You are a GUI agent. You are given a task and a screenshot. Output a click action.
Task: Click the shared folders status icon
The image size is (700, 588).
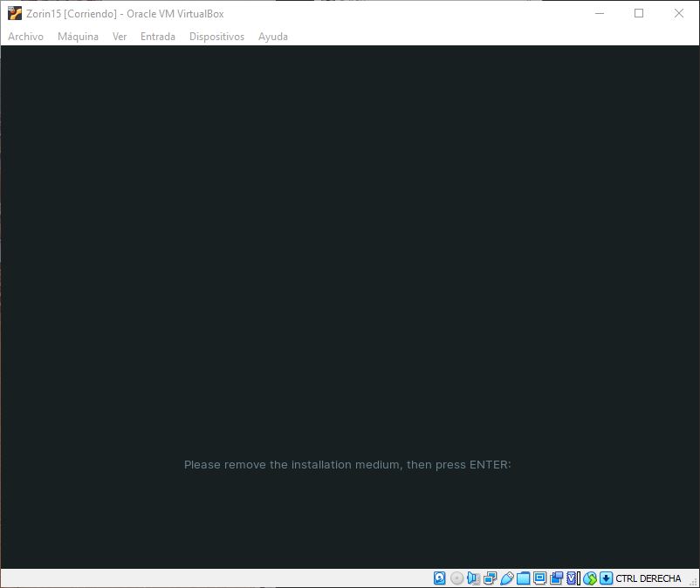(x=523, y=578)
